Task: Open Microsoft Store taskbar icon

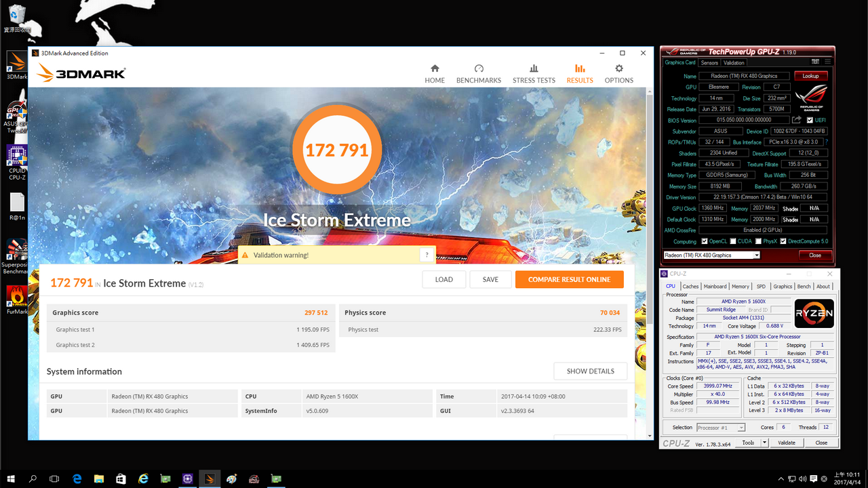Action: (121, 479)
